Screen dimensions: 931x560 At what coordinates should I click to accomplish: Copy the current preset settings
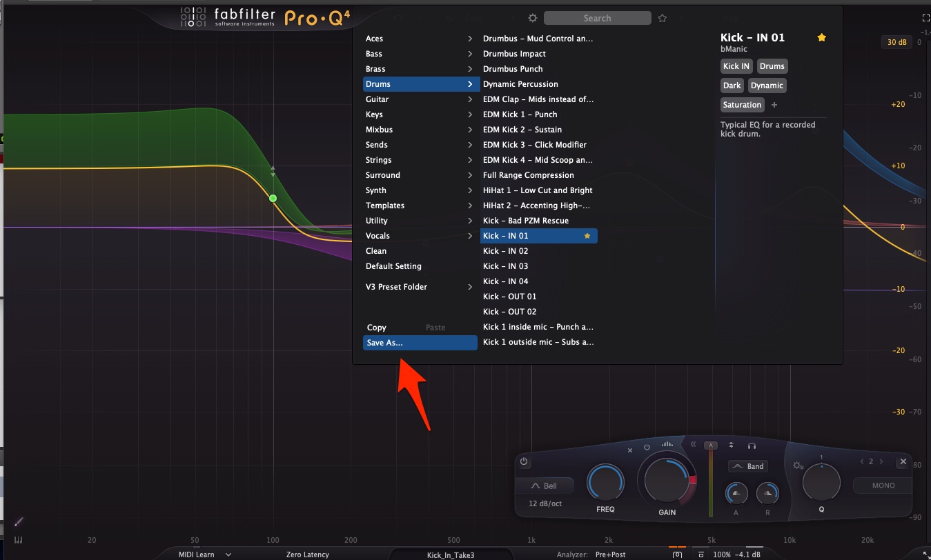[377, 328]
